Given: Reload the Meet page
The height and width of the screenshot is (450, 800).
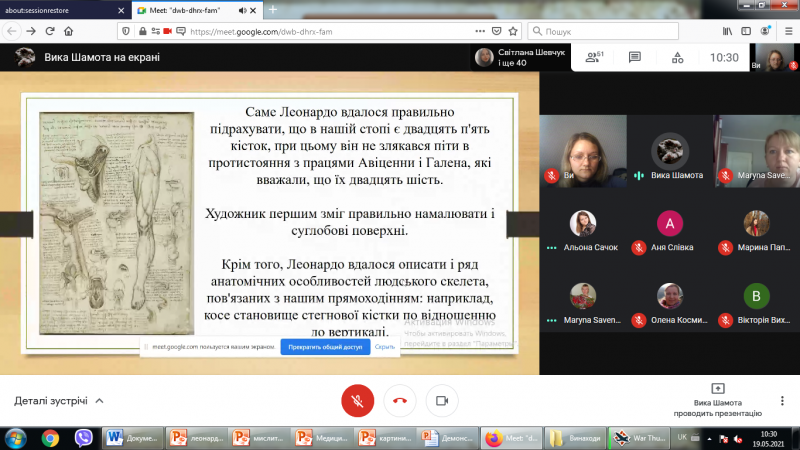Looking at the screenshot, I should [50, 31].
